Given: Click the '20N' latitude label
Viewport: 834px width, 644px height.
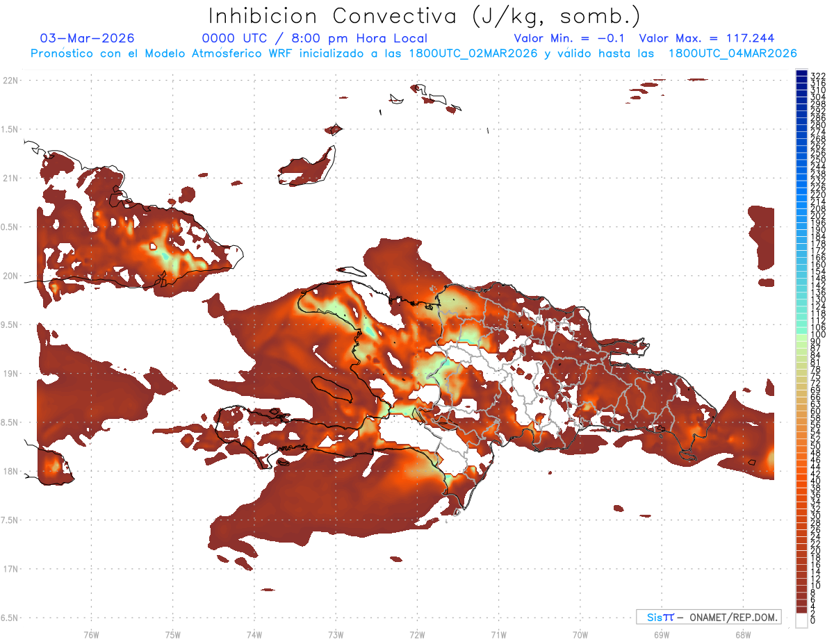Looking at the screenshot, I should tap(10, 276).
